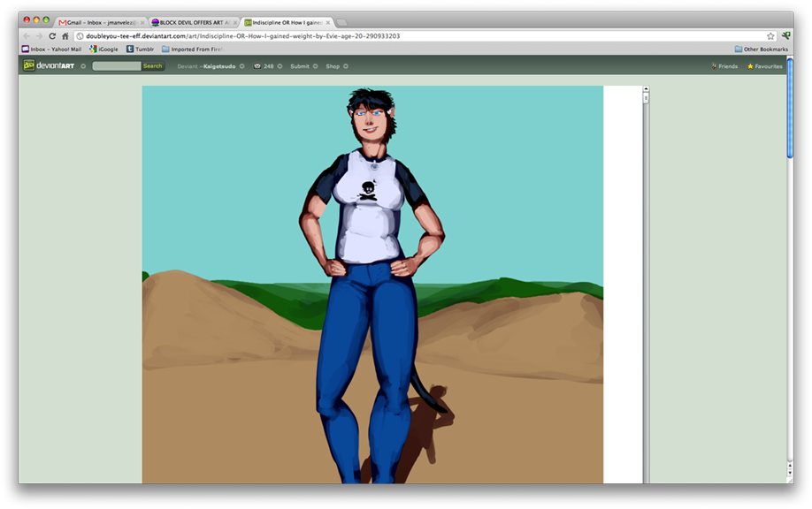Switch to the Gmail Inbox tab

[x=97, y=22]
